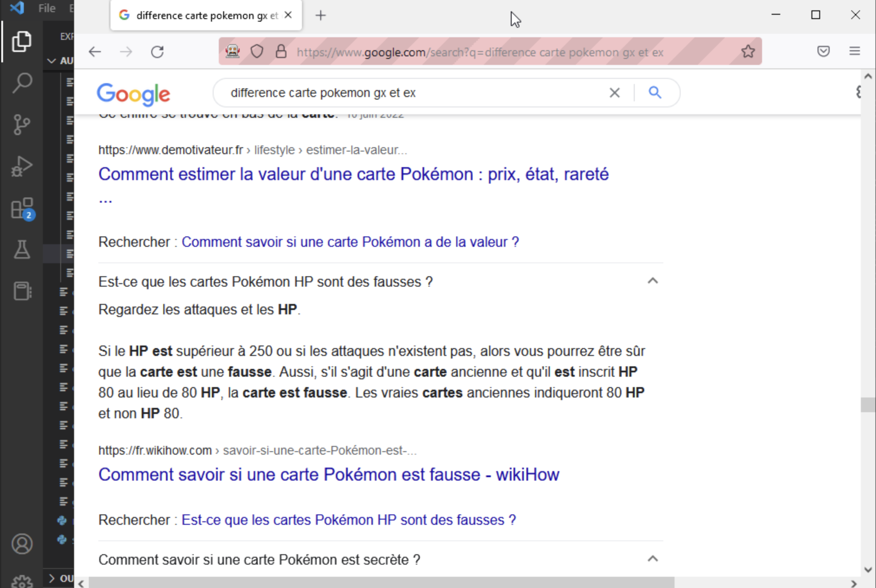The width and height of the screenshot is (876, 588).
Task: Open VS Code Accounts icon
Action: coord(22,544)
